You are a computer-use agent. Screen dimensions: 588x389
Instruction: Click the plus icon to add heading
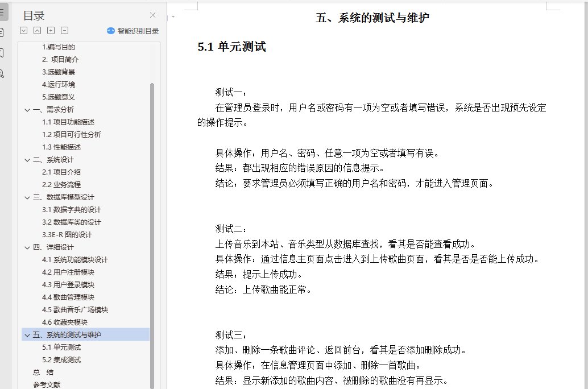(51, 30)
